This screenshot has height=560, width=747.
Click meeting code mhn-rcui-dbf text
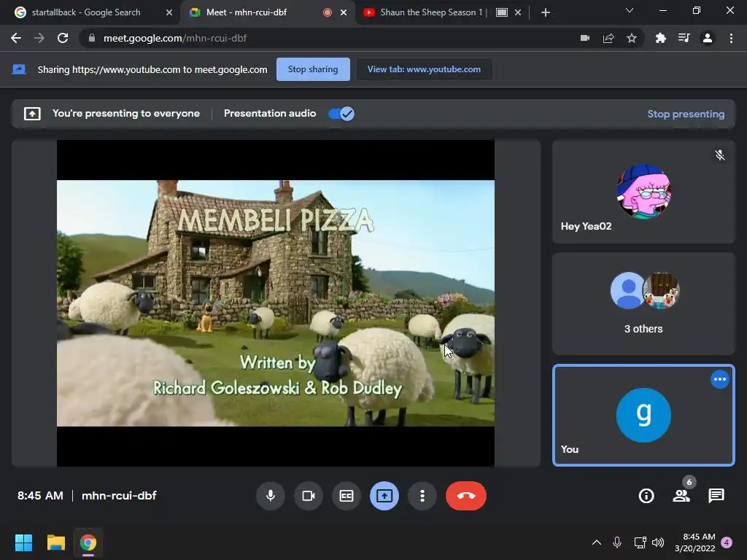119,496
